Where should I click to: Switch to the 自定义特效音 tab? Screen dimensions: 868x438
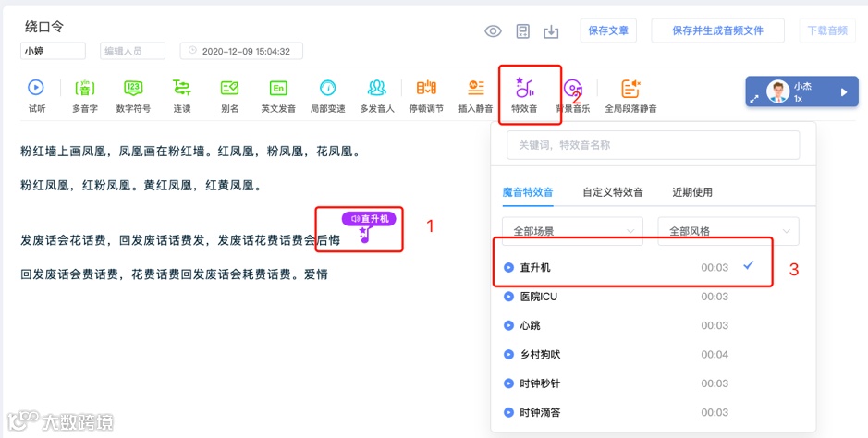(613, 192)
